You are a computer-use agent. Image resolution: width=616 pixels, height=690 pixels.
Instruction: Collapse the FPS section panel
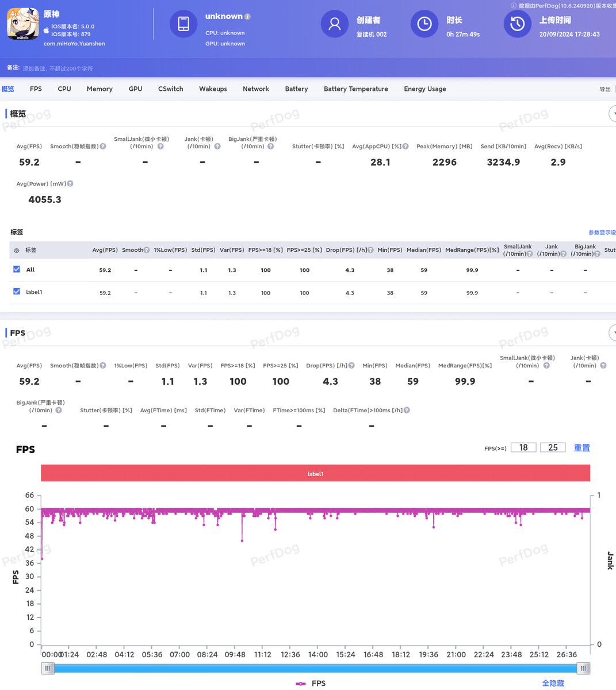(x=613, y=332)
